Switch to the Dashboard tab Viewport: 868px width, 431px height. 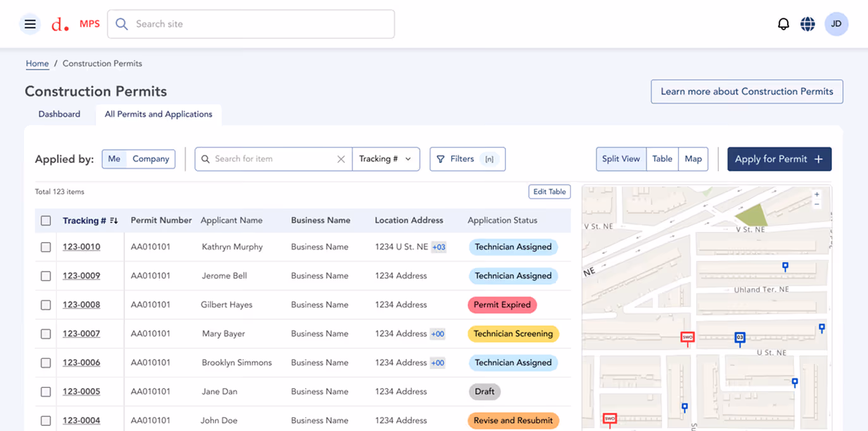(x=59, y=114)
